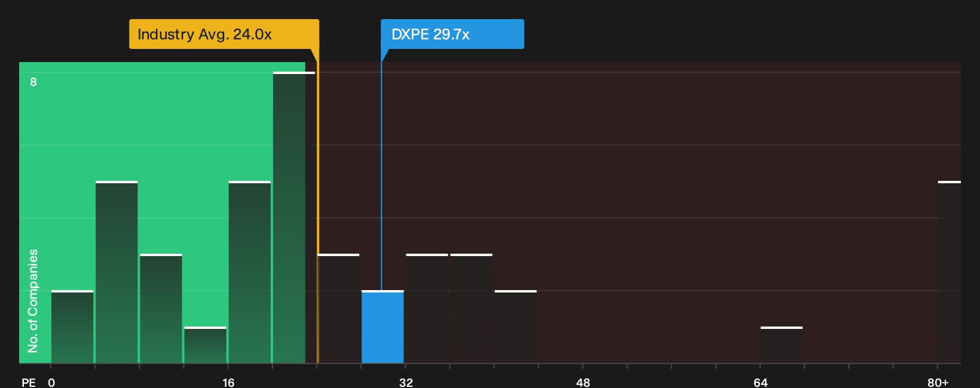Viewport: 980px width, 388px height.
Task: Click the x-axis label 48
Action: click(583, 382)
